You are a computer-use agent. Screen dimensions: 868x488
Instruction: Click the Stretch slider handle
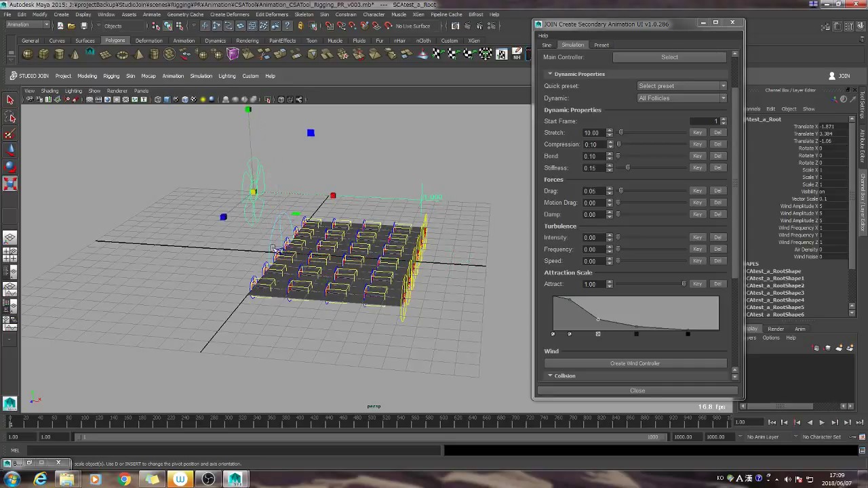coord(620,132)
